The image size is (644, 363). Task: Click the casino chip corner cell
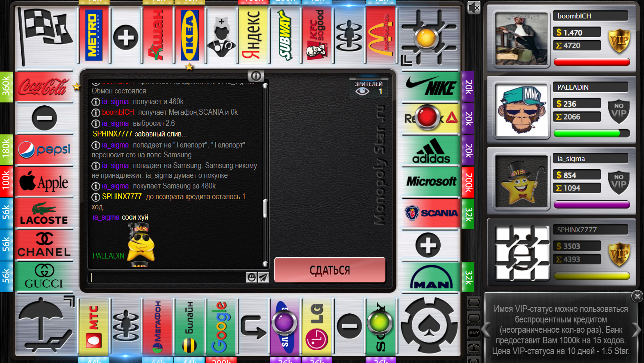pyautogui.click(x=429, y=325)
